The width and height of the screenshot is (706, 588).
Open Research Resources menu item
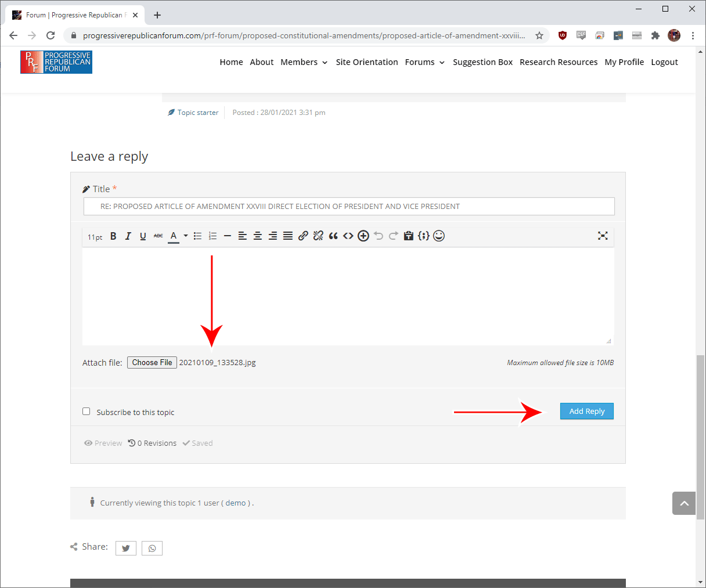[x=559, y=62]
